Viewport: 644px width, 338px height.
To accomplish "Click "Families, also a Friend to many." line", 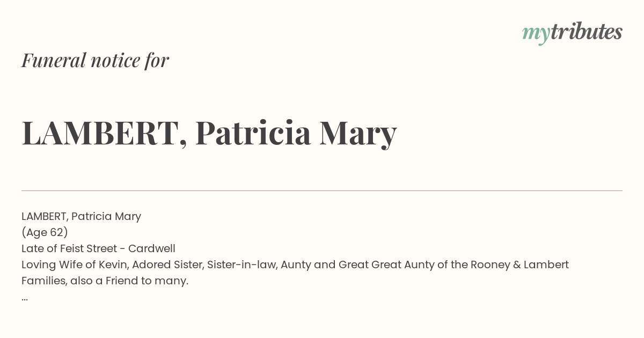I will 105,281.
